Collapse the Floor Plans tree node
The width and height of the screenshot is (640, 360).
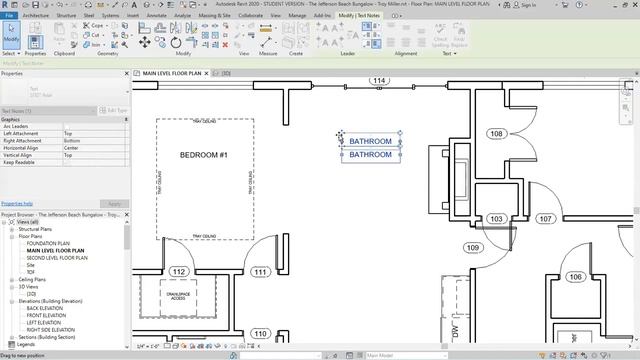point(12,236)
